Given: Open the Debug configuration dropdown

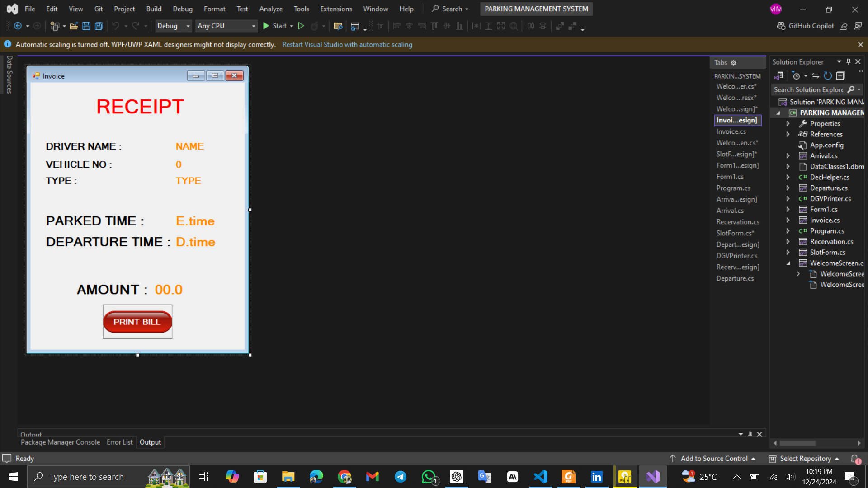Looking at the screenshot, I should 174,26.
